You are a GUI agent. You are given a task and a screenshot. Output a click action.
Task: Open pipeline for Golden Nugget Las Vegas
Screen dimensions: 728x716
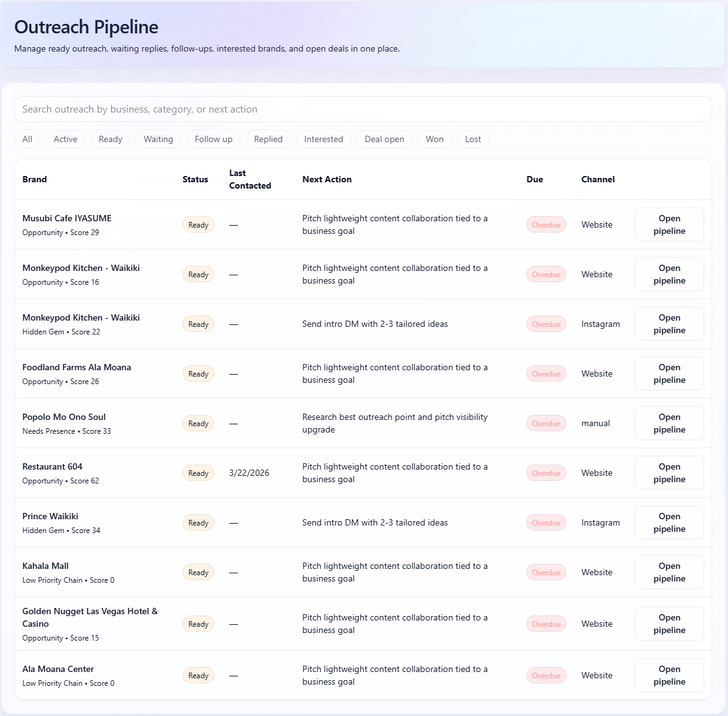click(670, 624)
